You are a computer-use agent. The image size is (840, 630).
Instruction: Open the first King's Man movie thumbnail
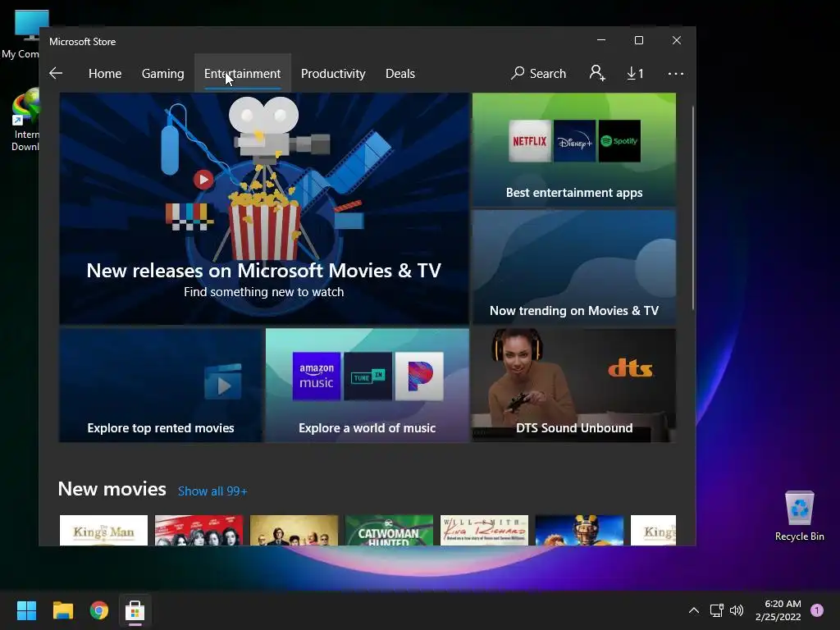(x=103, y=531)
